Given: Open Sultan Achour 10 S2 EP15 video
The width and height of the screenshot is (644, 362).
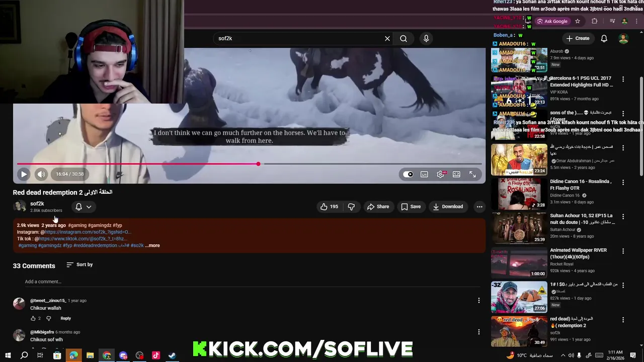Looking at the screenshot, I should tap(519, 228).
